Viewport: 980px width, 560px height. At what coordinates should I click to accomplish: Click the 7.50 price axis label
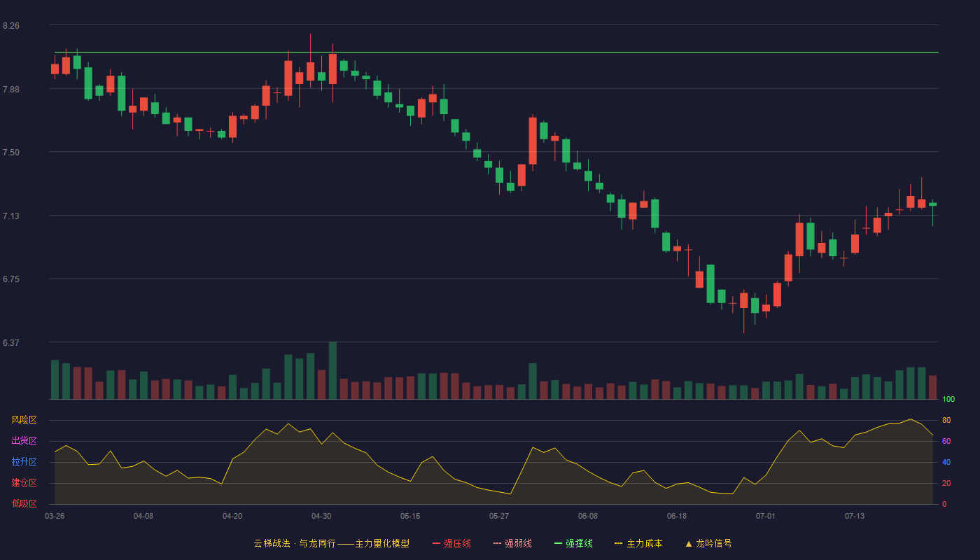click(x=11, y=153)
